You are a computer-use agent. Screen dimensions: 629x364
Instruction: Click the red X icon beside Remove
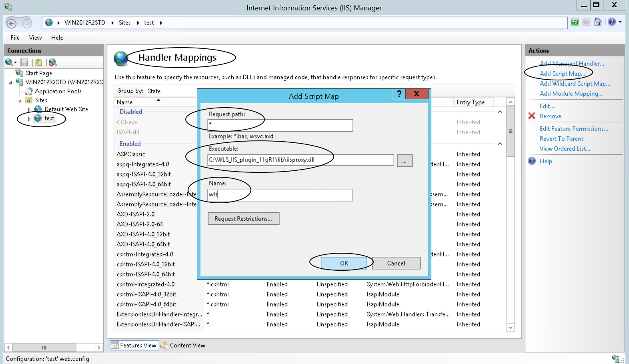pyautogui.click(x=532, y=116)
